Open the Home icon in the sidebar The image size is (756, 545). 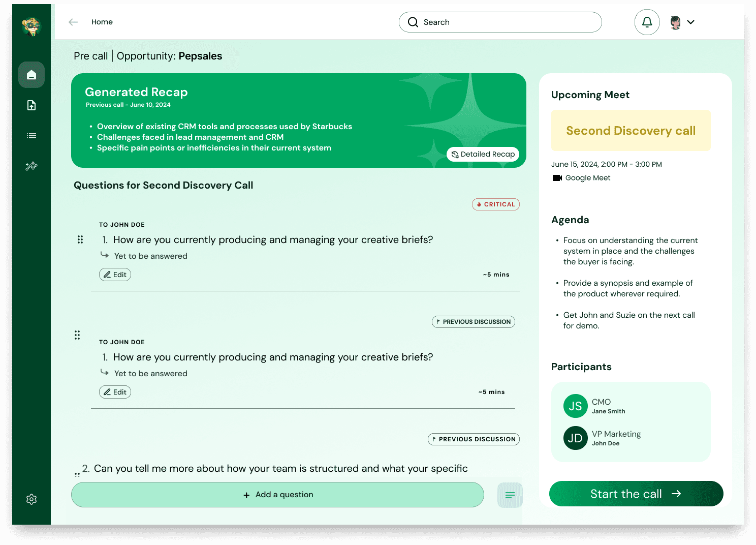pyautogui.click(x=31, y=75)
